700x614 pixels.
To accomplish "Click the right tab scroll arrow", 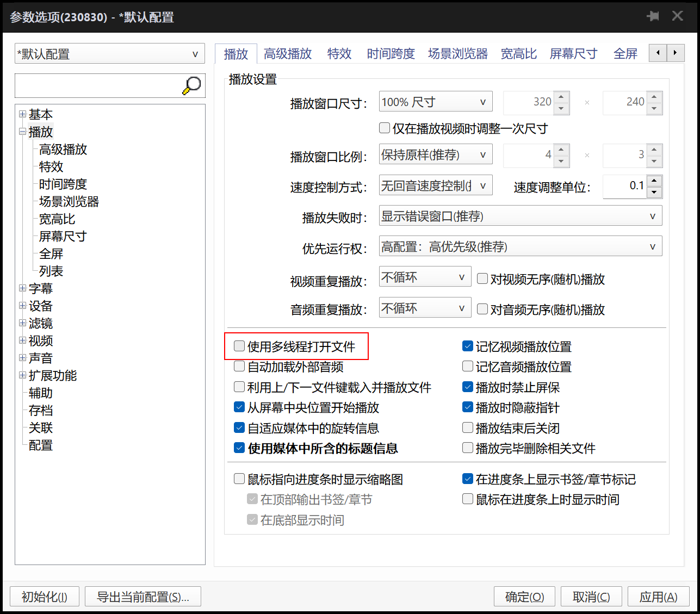I will (x=675, y=53).
